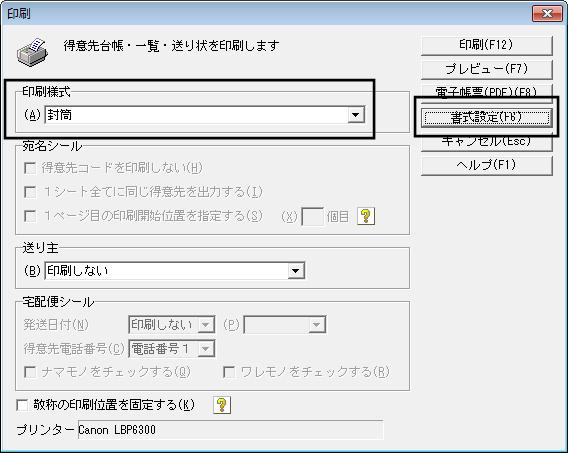Toggle 1シート全てに同じ得意先を出力する checkbox

click(30, 192)
